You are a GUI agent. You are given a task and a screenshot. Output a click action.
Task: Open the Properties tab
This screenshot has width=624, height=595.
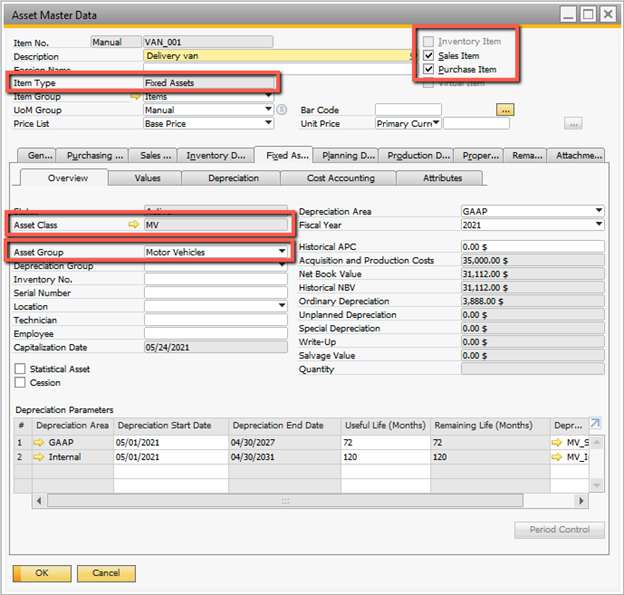click(x=478, y=156)
